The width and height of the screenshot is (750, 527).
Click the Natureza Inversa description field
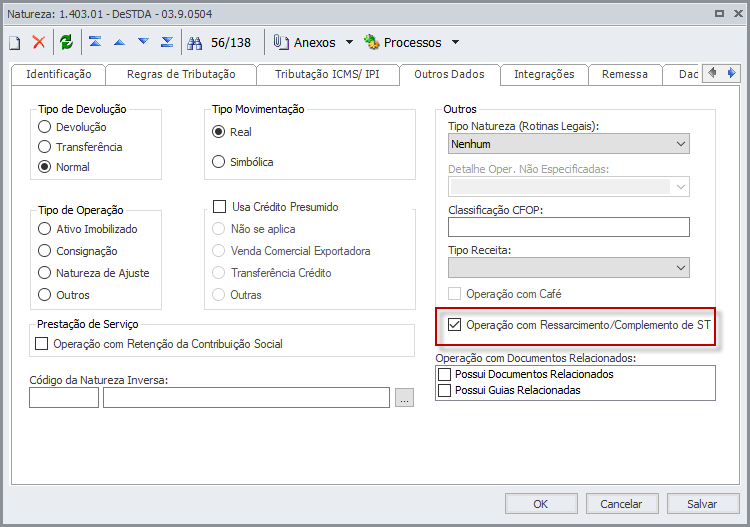click(x=246, y=398)
